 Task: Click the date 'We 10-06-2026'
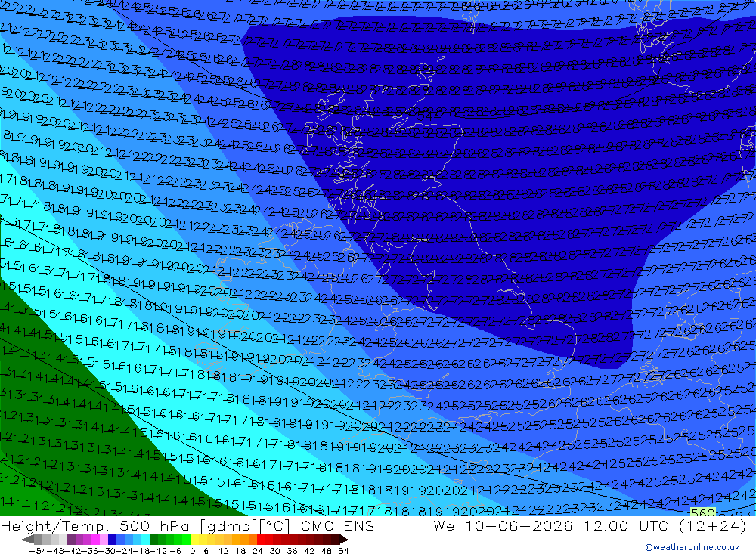pyautogui.click(x=503, y=525)
